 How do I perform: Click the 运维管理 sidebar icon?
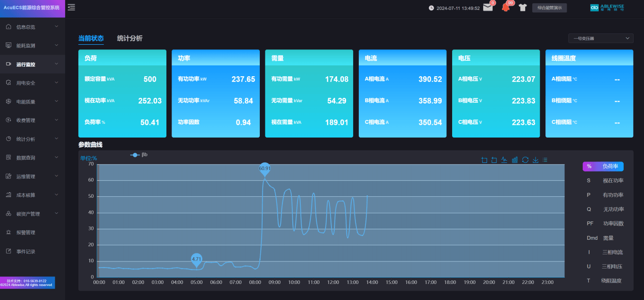(x=8, y=176)
